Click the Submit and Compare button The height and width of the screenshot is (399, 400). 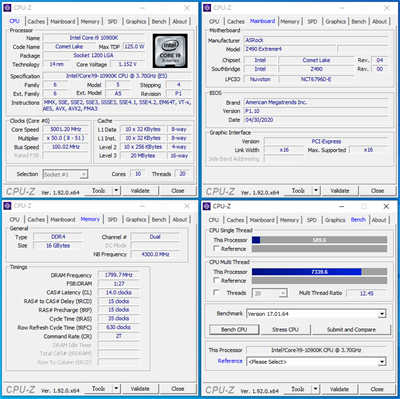pyautogui.click(x=351, y=329)
